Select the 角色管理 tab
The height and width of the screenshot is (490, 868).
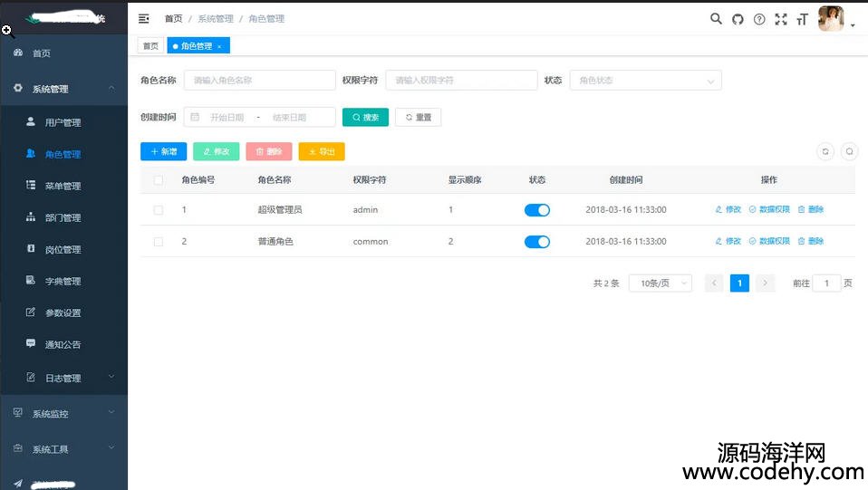click(198, 46)
